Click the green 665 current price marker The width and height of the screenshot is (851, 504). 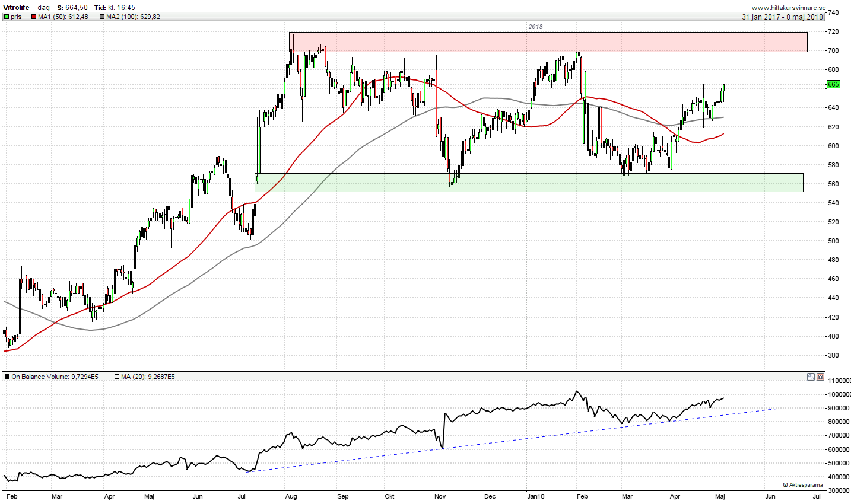pos(833,84)
